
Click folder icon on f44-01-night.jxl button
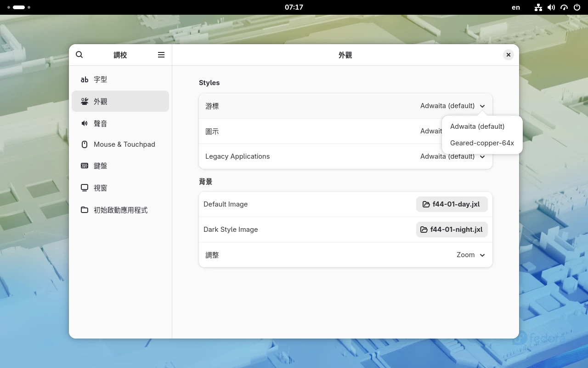tap(424, 230)
